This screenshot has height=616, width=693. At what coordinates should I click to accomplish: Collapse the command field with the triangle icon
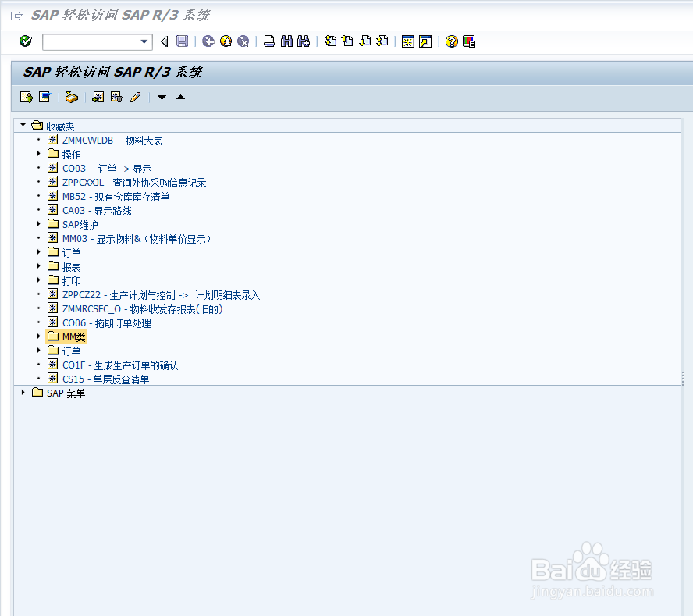point(165,41)
